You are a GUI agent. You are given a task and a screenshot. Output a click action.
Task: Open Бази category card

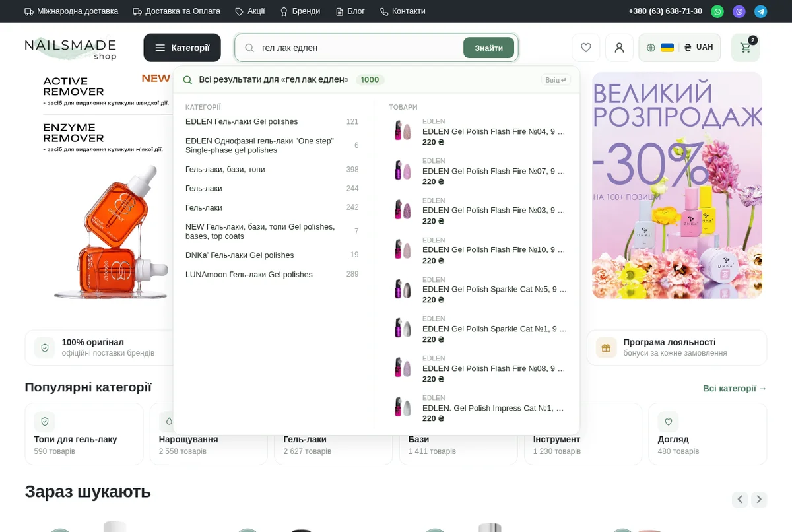458,434
